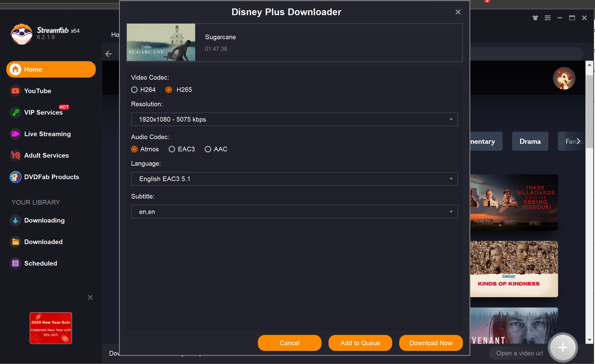Click Download Now button
The height and width of the screenshot is (364, 595).
(430, 343)
